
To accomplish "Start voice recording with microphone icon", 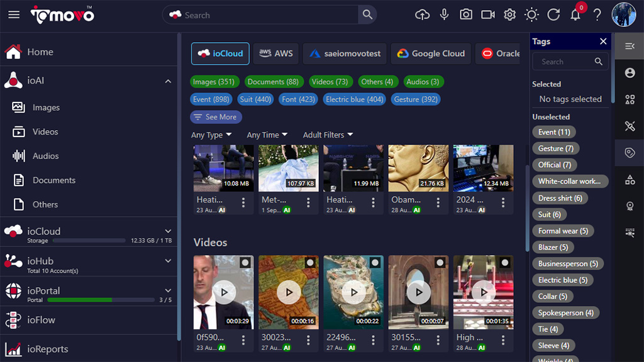I will click(444, 15).
